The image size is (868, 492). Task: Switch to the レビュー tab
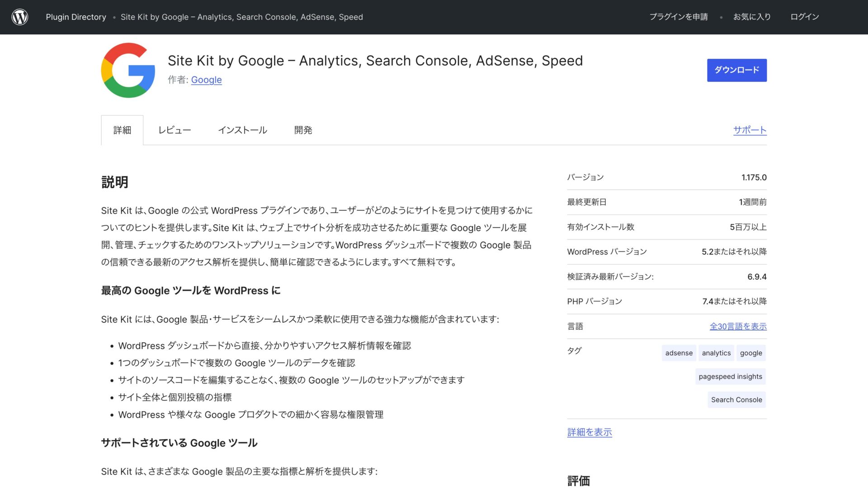[175, 130]
